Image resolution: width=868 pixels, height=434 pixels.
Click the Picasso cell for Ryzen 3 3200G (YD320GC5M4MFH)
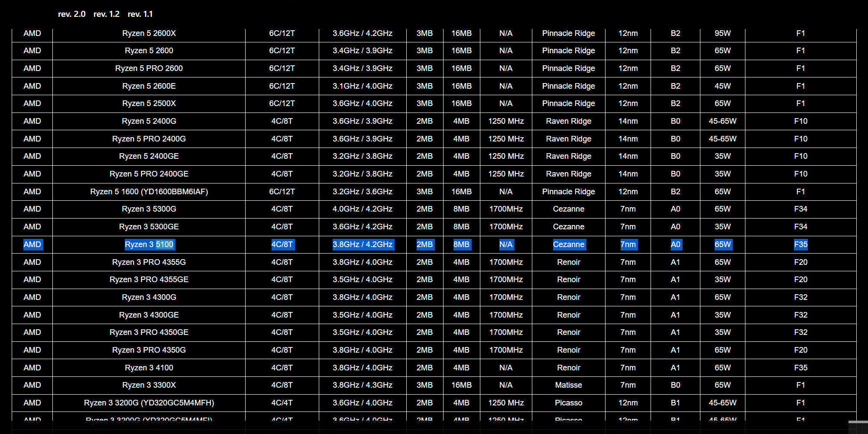569,403
